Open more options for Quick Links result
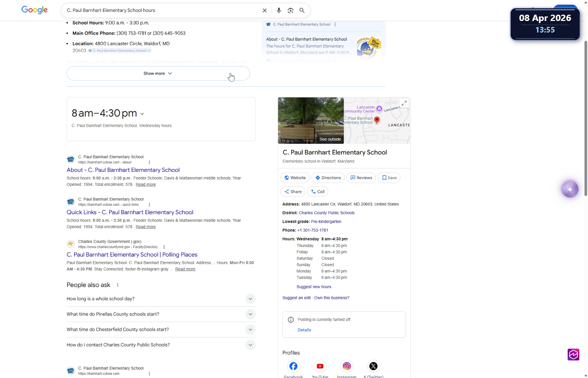The width and height of the screenshot is (588, 378). click(149, 205)
